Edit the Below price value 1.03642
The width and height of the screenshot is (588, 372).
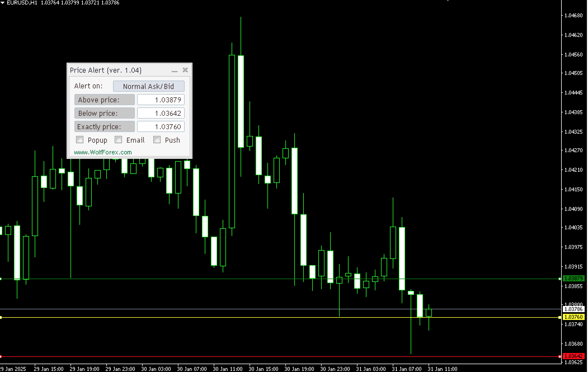tap(161, 113)
